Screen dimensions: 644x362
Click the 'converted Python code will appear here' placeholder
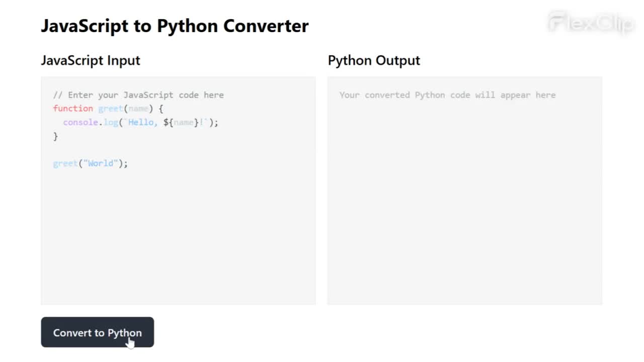[460, 95]
